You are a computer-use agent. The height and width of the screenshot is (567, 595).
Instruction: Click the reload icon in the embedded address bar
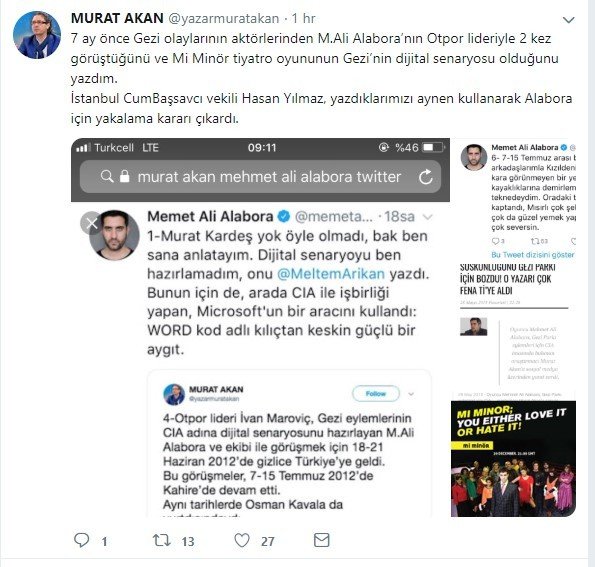coord(425,177)
